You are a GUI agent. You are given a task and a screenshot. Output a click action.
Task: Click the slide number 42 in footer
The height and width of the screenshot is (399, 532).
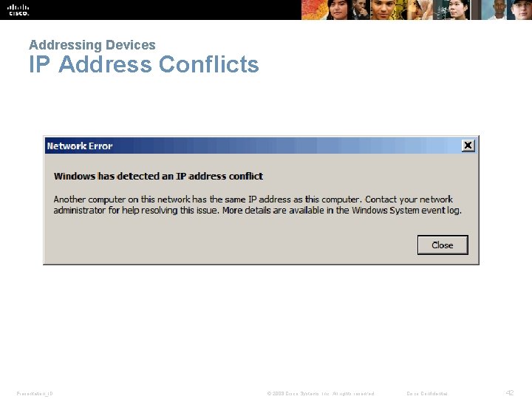point(510,393)
